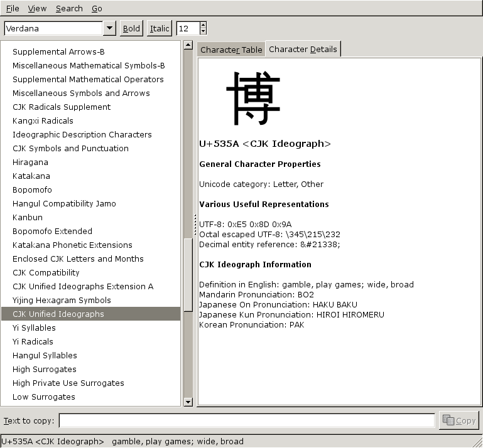The image size is (483, 448).
Task: Click the block list scrollbar thumb
Action: pyautogui.click(x=188, y=275)
